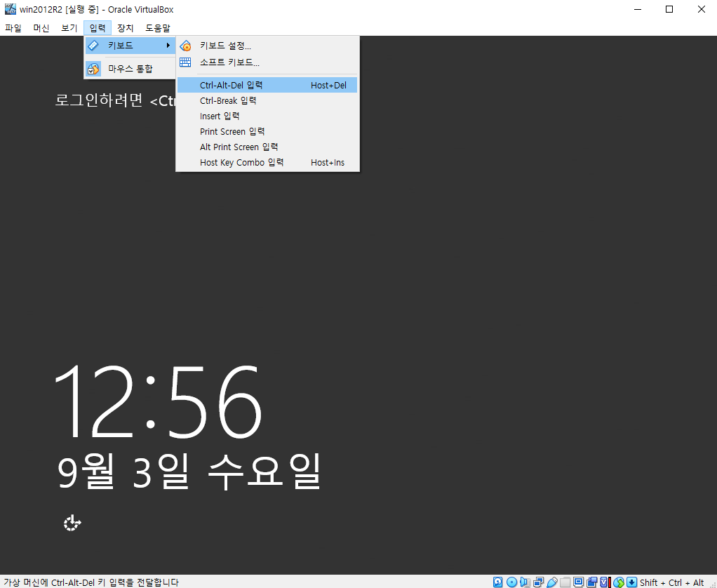
Task: Open 키보드 설정... keyboard settings
Action: [225, 46]
